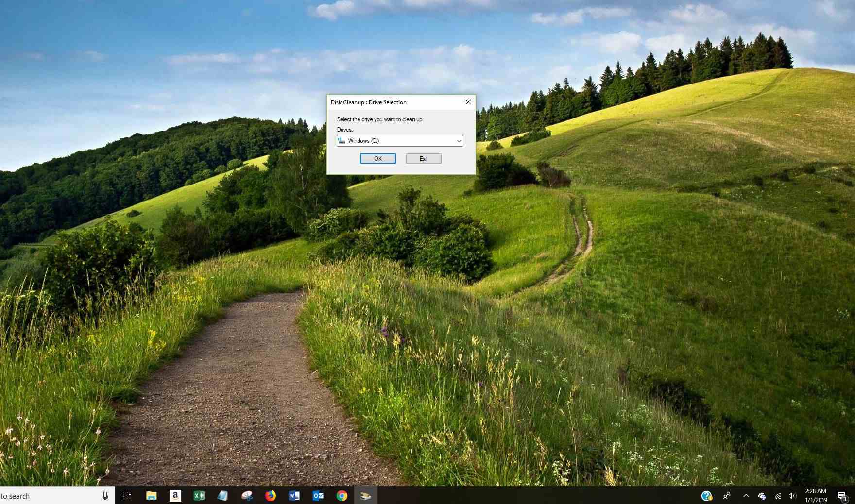The height and width of the screenshot is (504, 855).
Task: Click the microphone icon in taskbar search
Action: point(105,496)
